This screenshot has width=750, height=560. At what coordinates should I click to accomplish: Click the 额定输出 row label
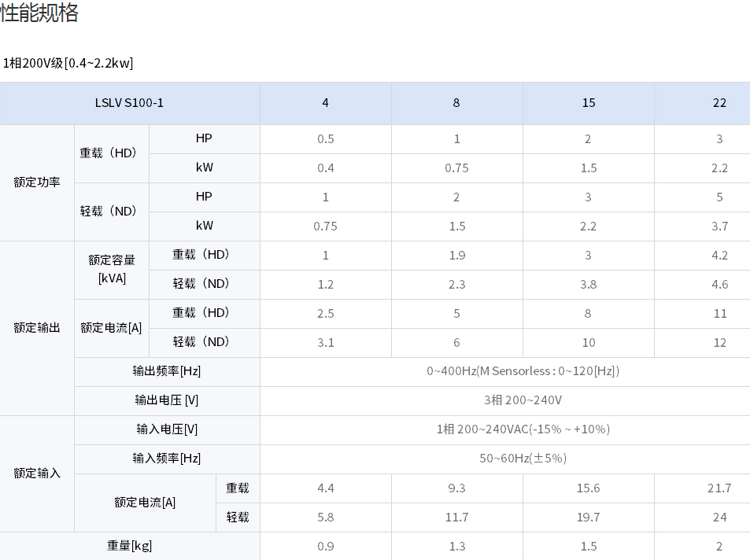[37, 328]
